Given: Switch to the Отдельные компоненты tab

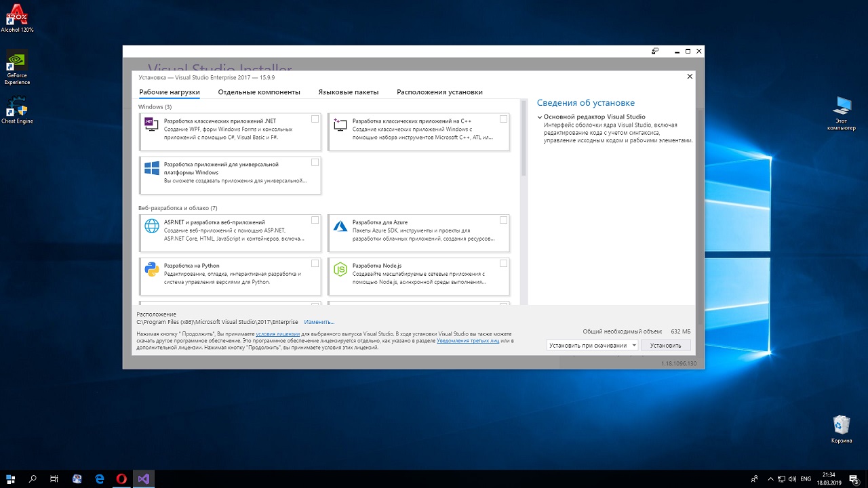Looking at the screenshot, I should (x=258, y=92).
